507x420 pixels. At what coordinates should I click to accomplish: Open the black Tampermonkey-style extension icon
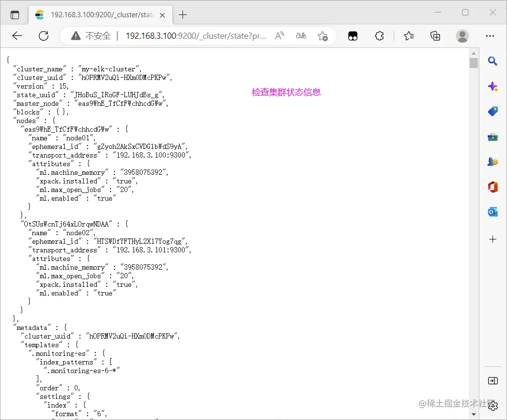coord(353,36)
